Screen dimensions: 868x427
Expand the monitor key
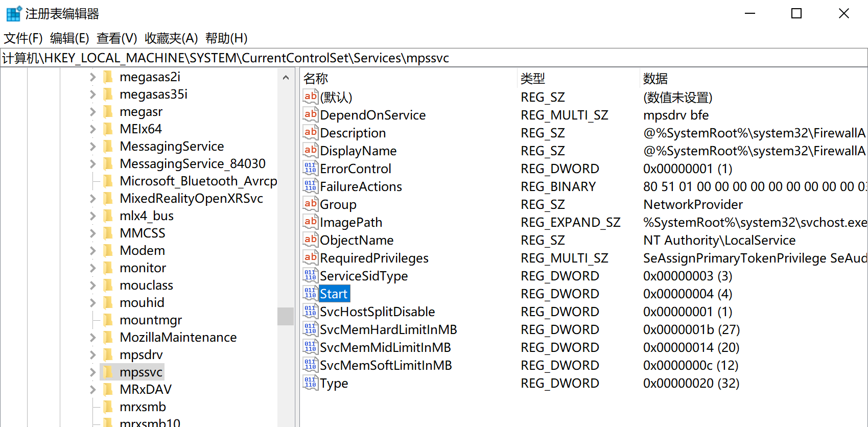[92, 268]
